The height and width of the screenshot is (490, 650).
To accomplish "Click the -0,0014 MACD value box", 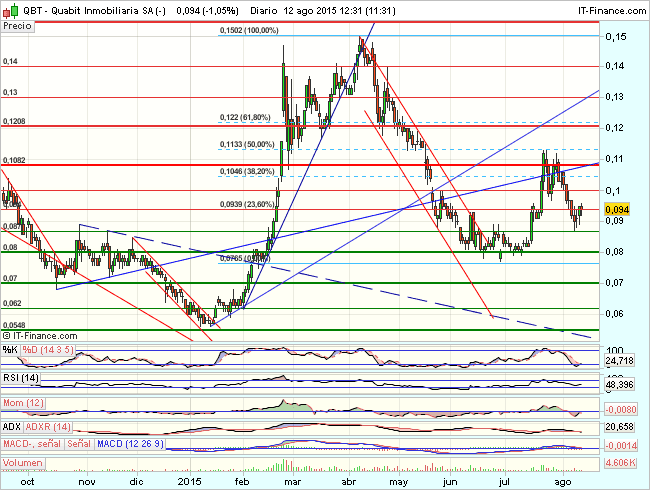I will click(621, 446).
